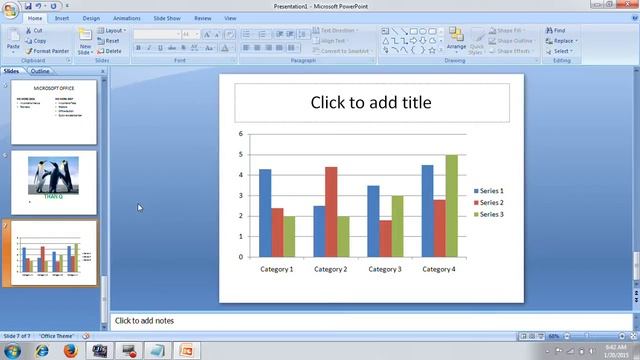
Task: Select the Text Box shape
Action: pos(385,31)
